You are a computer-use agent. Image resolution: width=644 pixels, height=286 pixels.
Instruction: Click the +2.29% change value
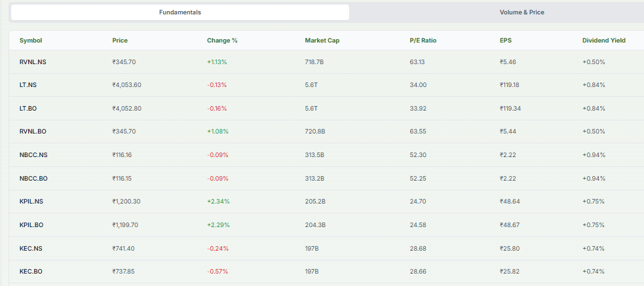(x=218, y=225)
